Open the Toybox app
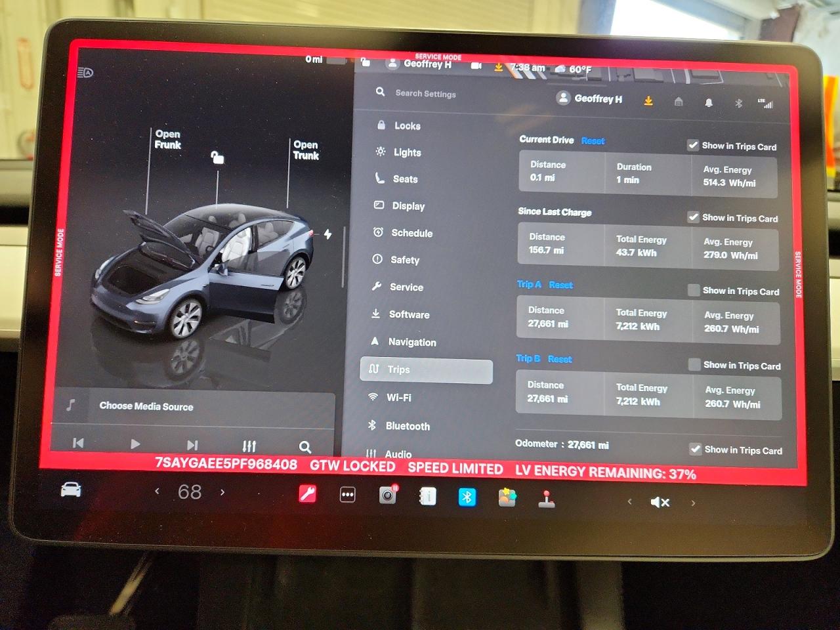Viewport: 840px width, 630px height. [x=507, y=497]
